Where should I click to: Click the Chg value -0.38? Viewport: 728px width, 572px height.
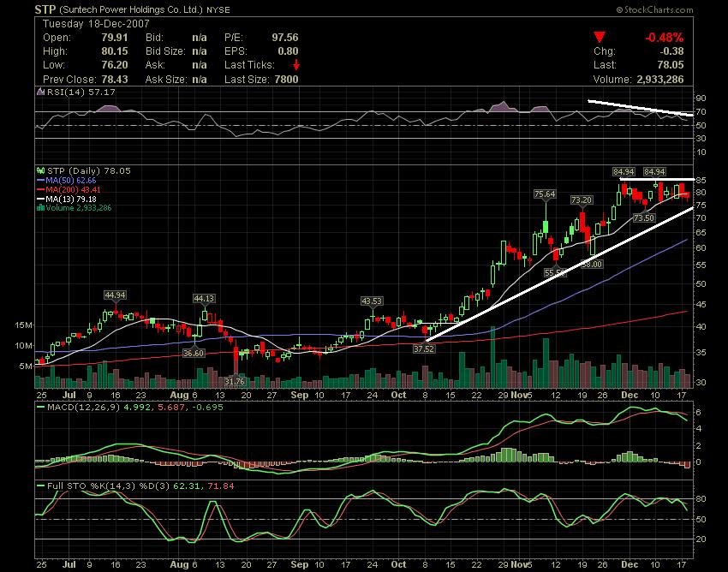(671, 51)
